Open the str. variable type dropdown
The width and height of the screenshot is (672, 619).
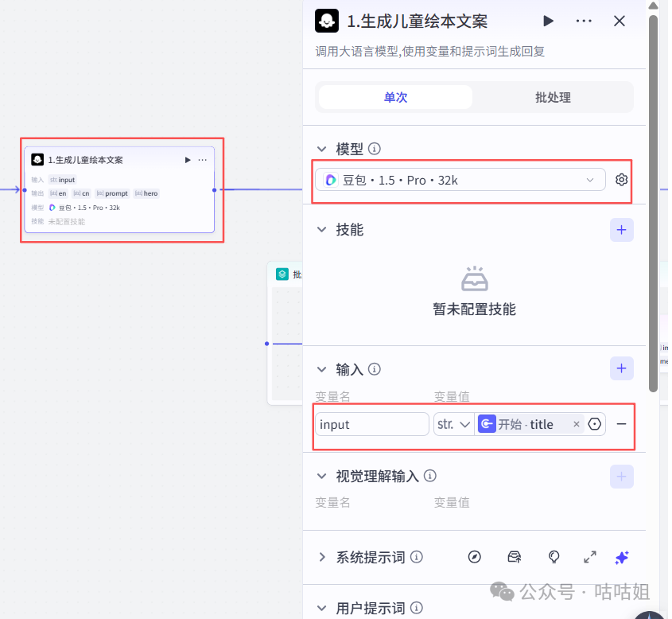453,424
